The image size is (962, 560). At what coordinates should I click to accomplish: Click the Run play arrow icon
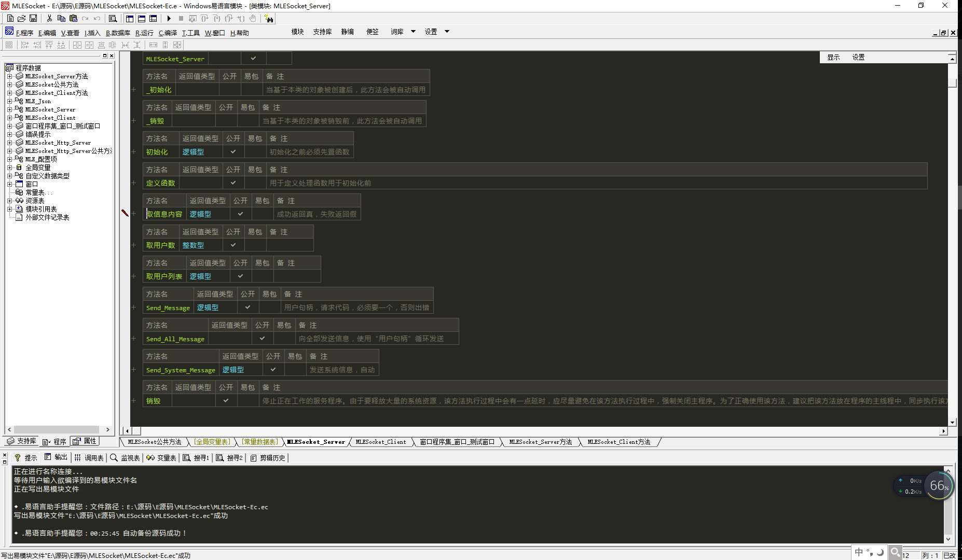[169, 18]
